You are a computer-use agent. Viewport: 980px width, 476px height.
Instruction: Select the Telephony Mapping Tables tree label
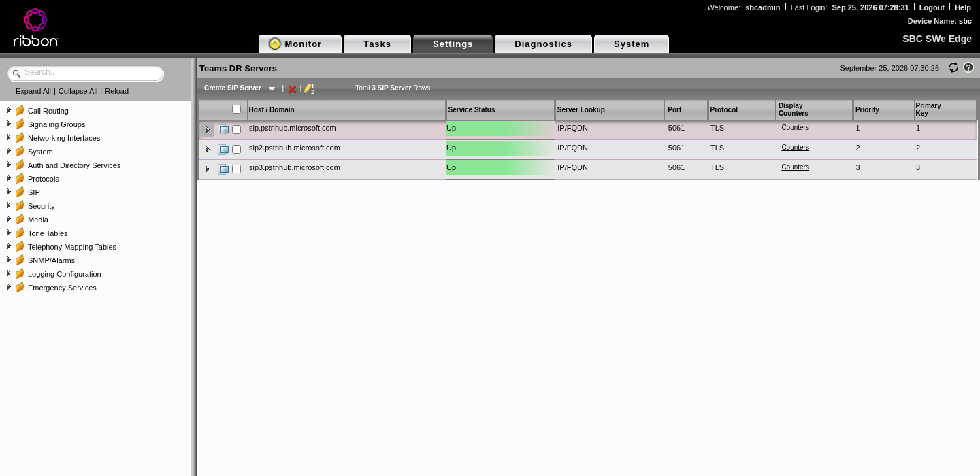click(72, 247)
